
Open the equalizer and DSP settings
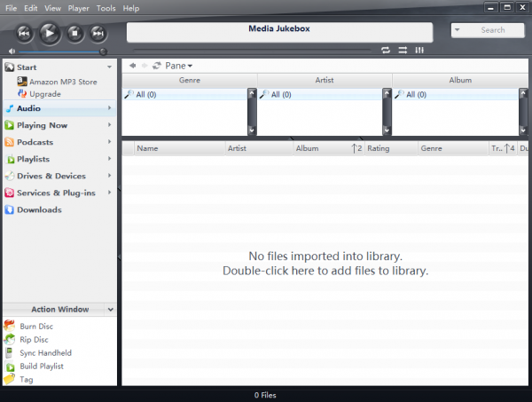click(x=419, y=51)
